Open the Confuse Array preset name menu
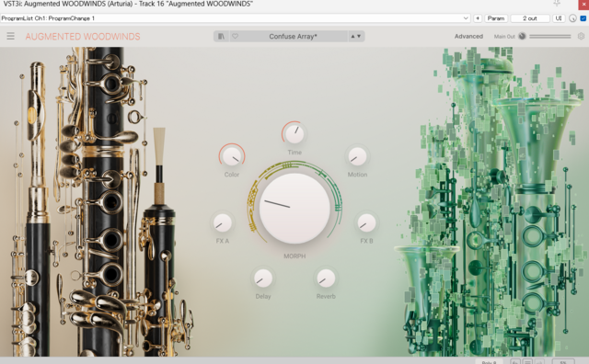Viewport: 589px width, 364px height. click(293, 36)
